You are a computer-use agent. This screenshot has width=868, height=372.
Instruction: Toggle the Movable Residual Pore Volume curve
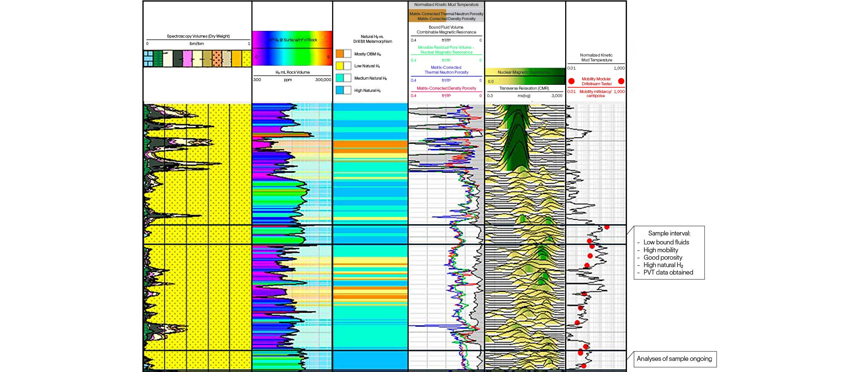tap(447, 49)
